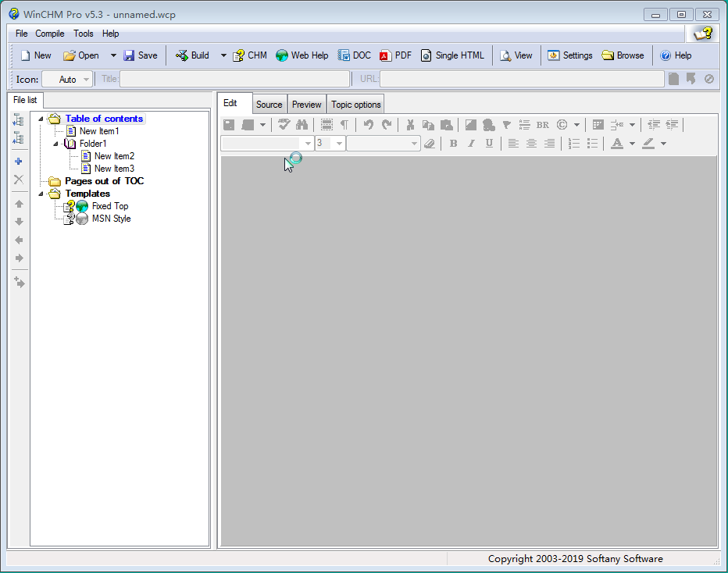Click the CHM compile button
Image resolution: width=728 pixels, height=573 pixels.
(249, 55)
